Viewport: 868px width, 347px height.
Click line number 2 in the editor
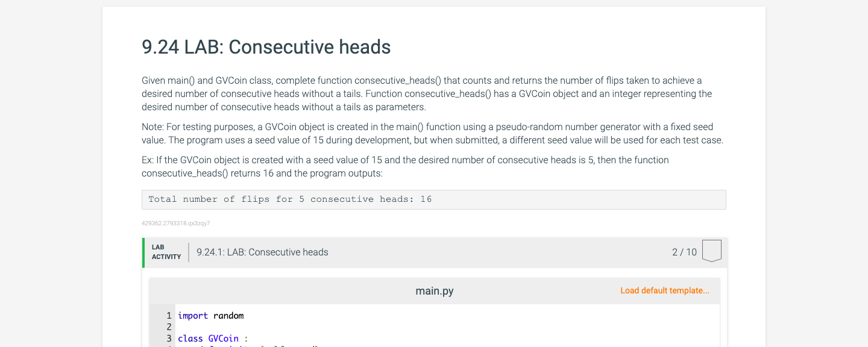[x=168, y=327]
